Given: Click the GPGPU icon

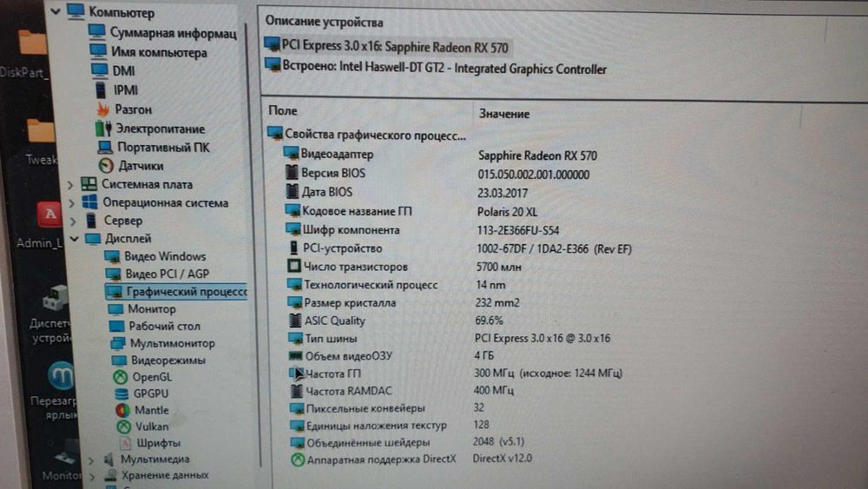Looking at the screenshot, I should (122, 393).
